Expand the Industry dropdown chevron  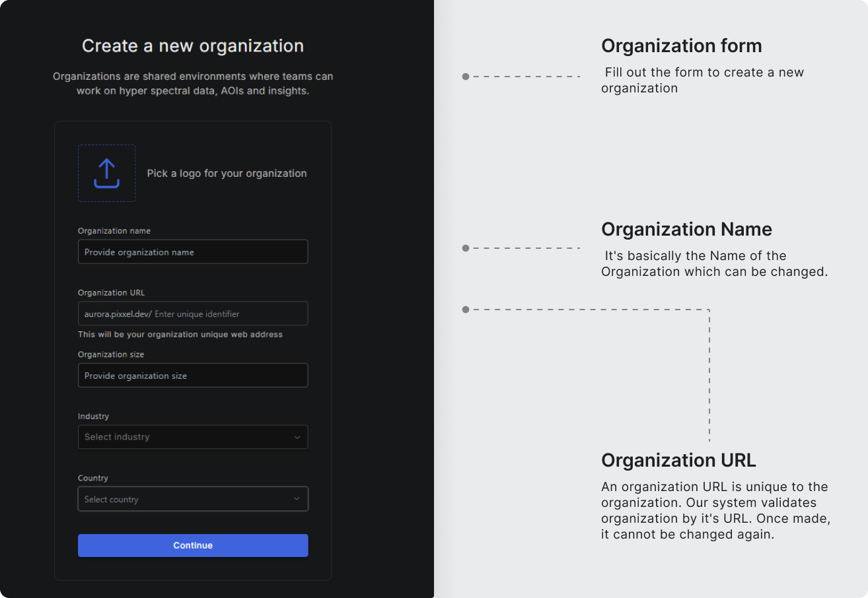tap(297, 437)
